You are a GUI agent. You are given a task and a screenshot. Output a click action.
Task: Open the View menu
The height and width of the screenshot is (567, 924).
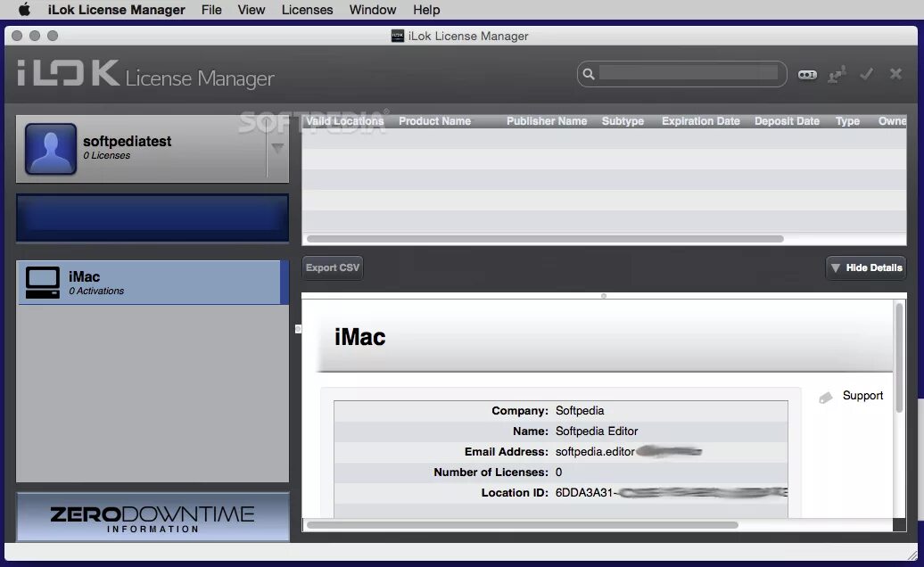[x=251, y=10]
